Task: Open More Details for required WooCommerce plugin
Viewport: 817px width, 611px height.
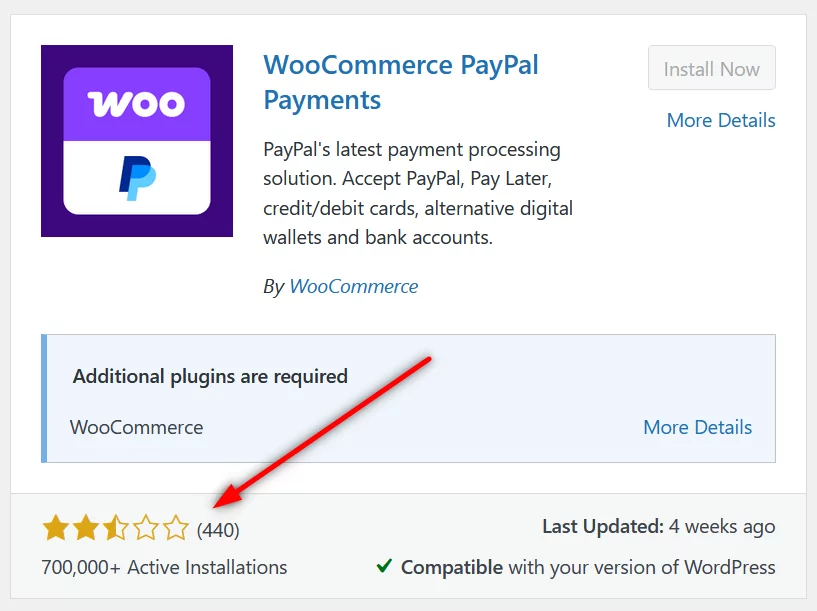Action: [x=697, y=427]
